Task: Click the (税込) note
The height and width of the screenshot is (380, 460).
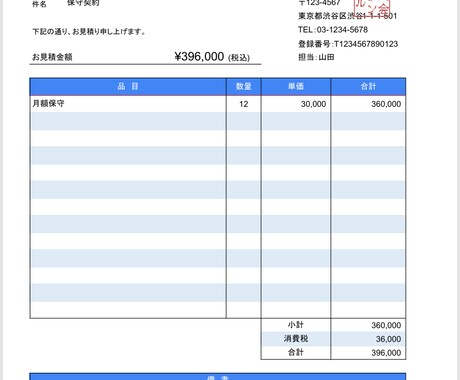Action: [x=239, y=58]
